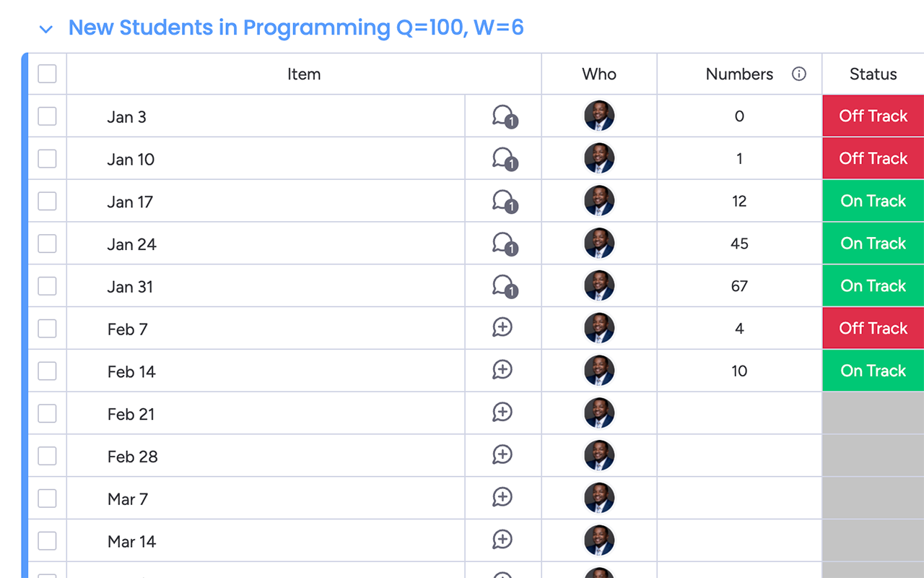
Task: Change the Feb 14 On Track status
Action: point(873,371)
